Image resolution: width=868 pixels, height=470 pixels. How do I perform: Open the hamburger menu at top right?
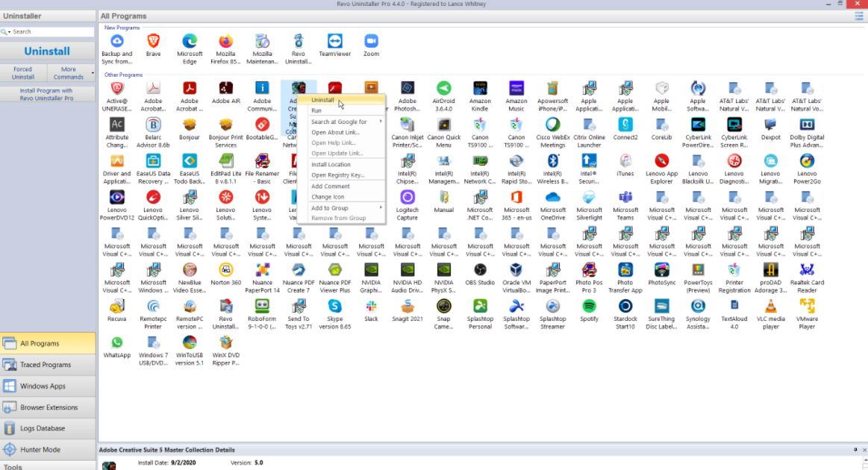coord(858,16)
